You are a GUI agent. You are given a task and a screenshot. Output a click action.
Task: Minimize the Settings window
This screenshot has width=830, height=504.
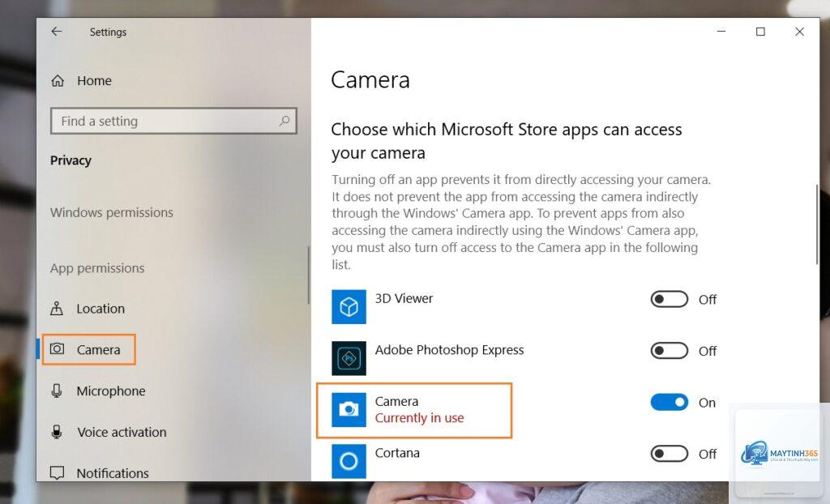[x=721, y=32]
